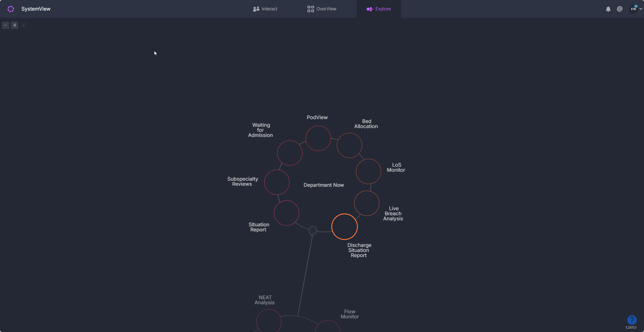644x332 pixels.
Task: Increase zoom level with plus button
Action: [24, 25]
